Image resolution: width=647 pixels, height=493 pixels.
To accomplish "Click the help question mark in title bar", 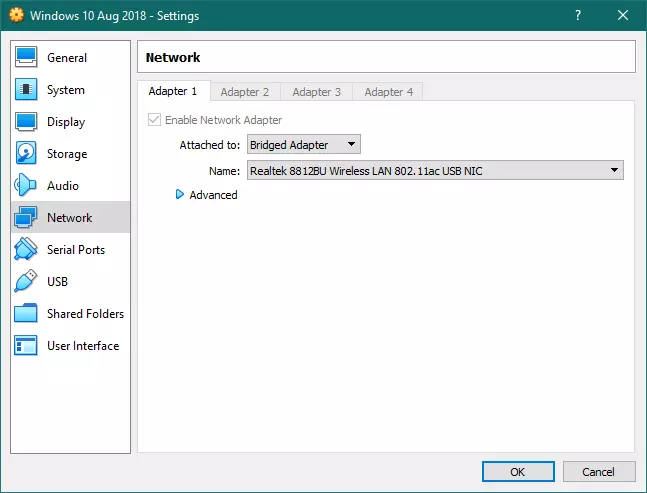I will point(578,16).
